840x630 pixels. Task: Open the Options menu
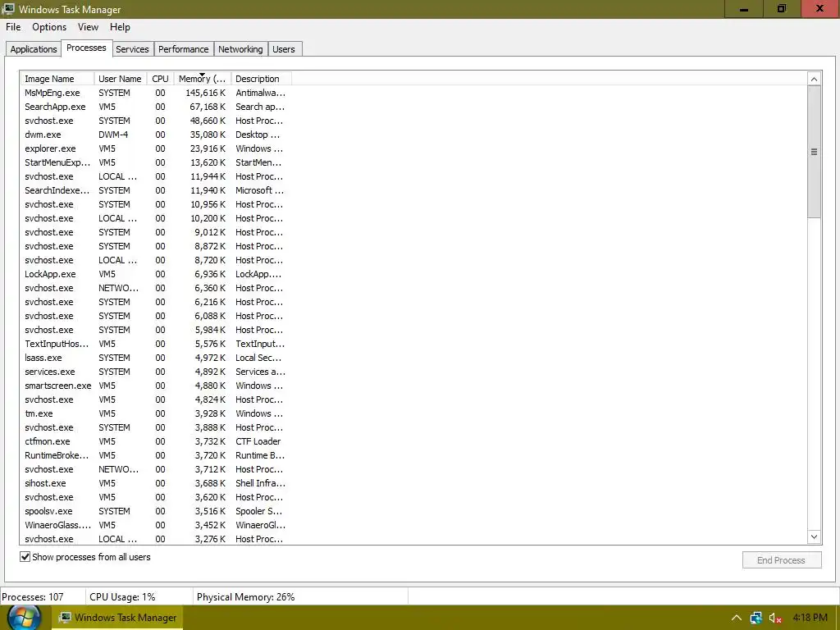click(x=49, y=27)
